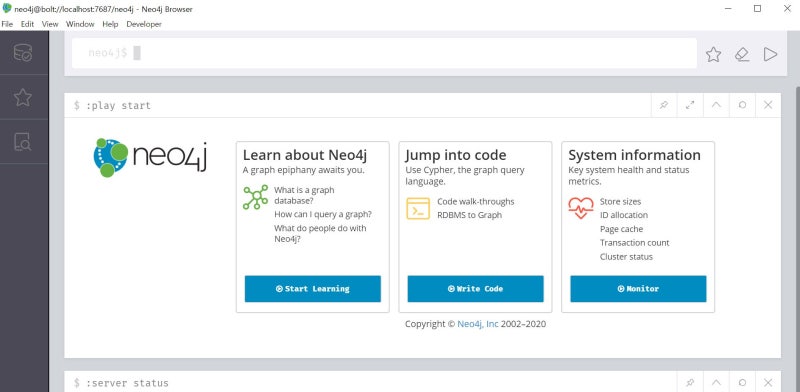Open the document search sidebar icon

(23, 142)
